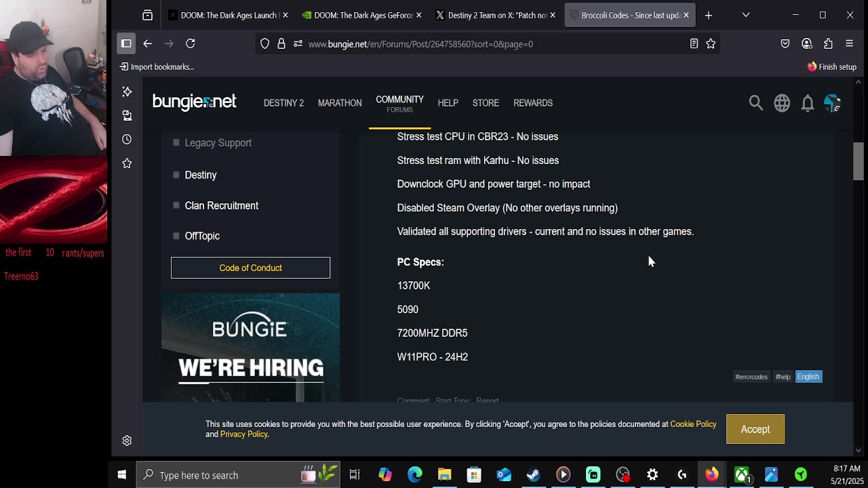
Task: Open the STORE navigation menu
Action: point(486,103)
